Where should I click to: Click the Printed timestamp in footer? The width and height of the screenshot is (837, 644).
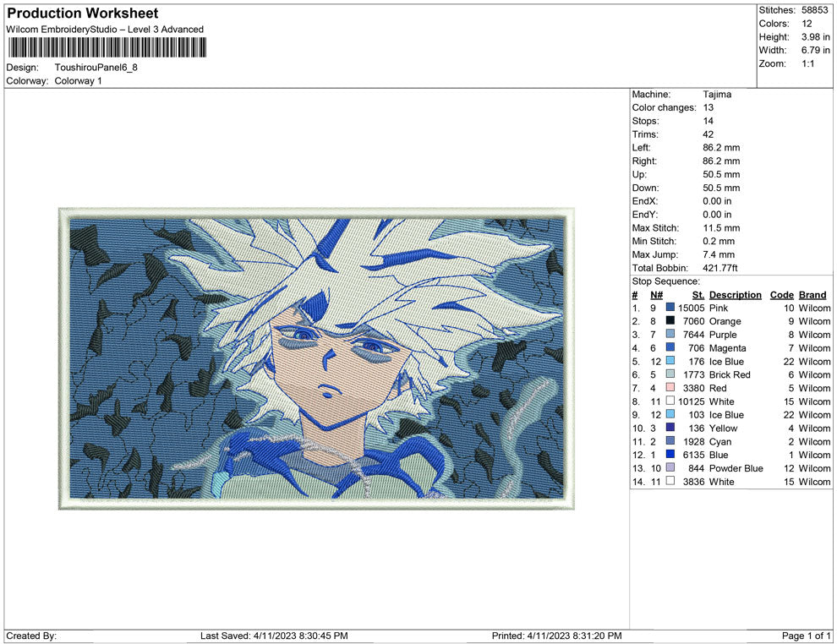click(557, 636)
